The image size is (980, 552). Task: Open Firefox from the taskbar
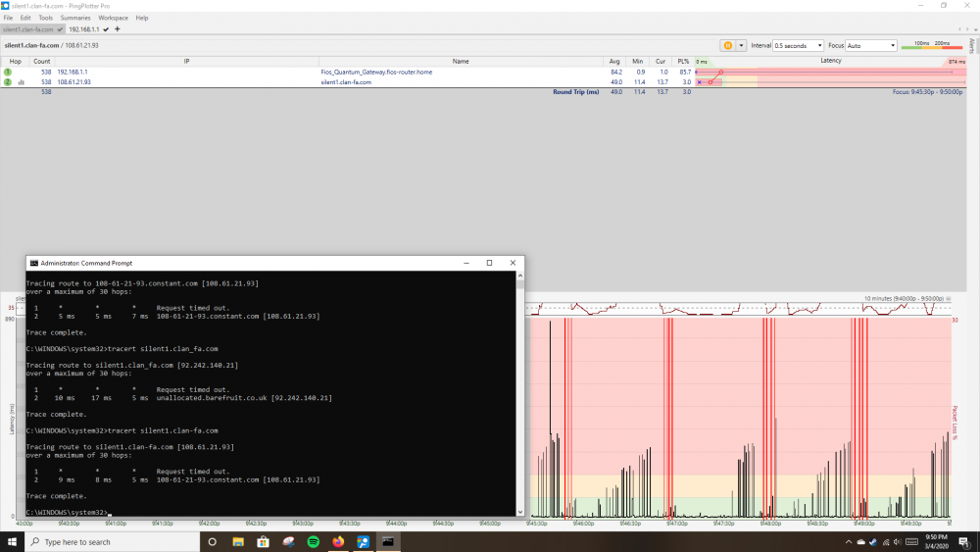click(338, 542)
